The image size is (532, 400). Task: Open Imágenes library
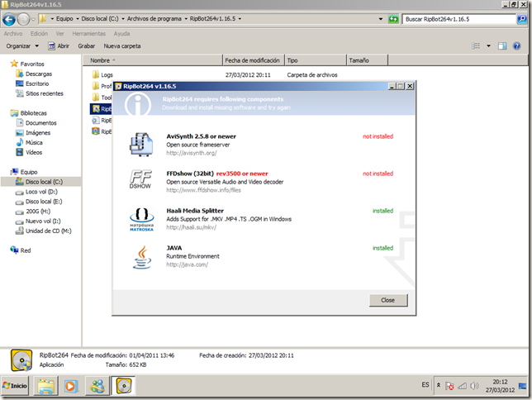coord(33,133)
